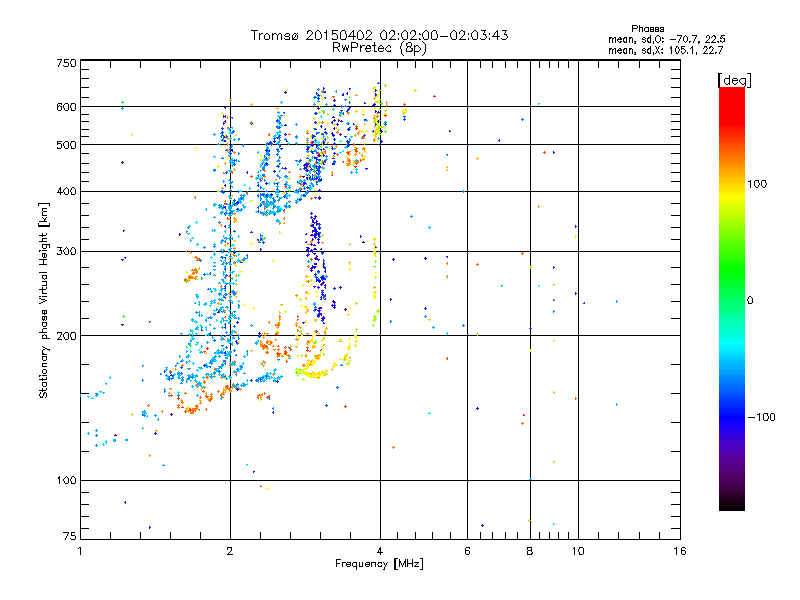This screenshot has width=800, height=600.
Task: Click the 'mean, sd,O: -70.7, 22.5' statistic
Action: coord(666,39)
